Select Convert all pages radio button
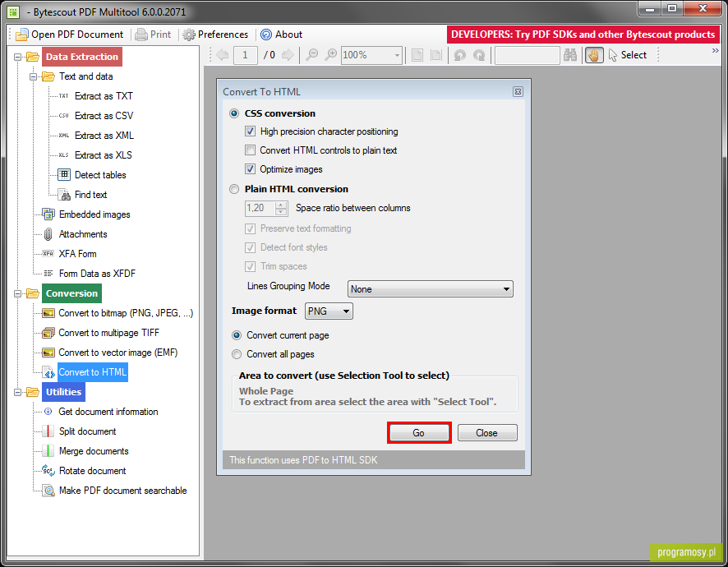728x567 pixels. pyautogui.click(x=237, y=354)
